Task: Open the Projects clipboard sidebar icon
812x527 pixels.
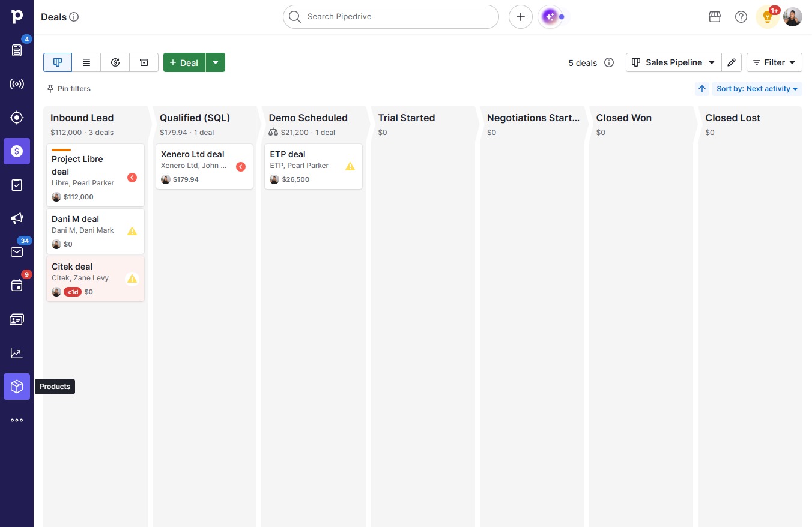Action: [x=17, y=185]
